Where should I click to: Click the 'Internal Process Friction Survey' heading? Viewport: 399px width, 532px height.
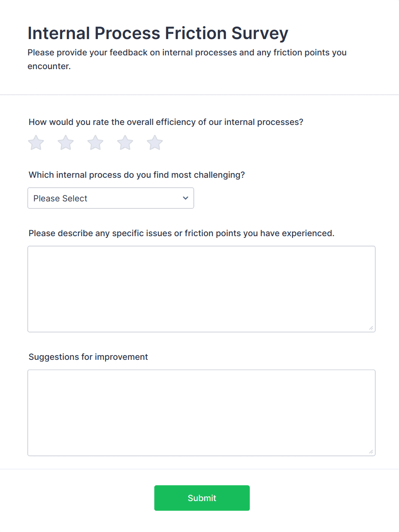click(x=158, y=33)
